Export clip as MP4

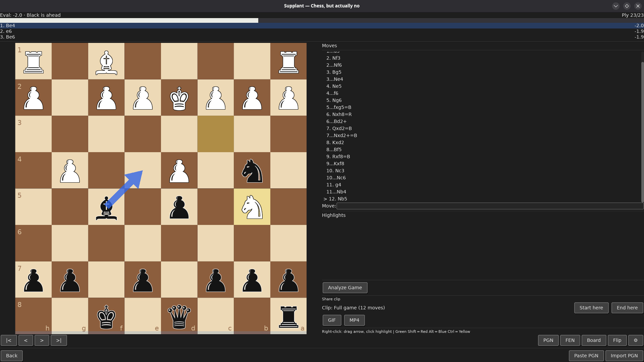(x=354, y=320)
